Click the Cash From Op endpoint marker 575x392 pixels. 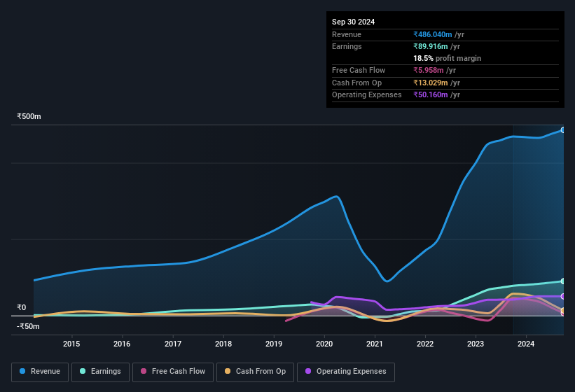click(x=563, y=311)
